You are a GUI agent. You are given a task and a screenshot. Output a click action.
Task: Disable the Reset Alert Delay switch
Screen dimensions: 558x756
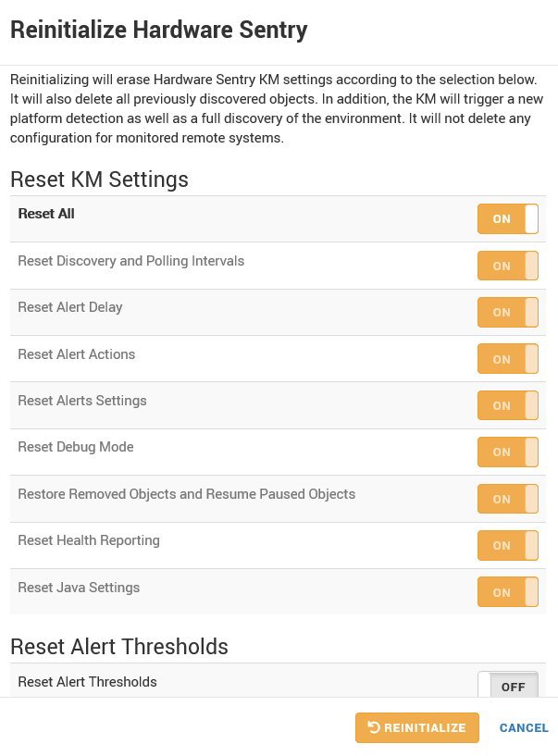[507, 313]
